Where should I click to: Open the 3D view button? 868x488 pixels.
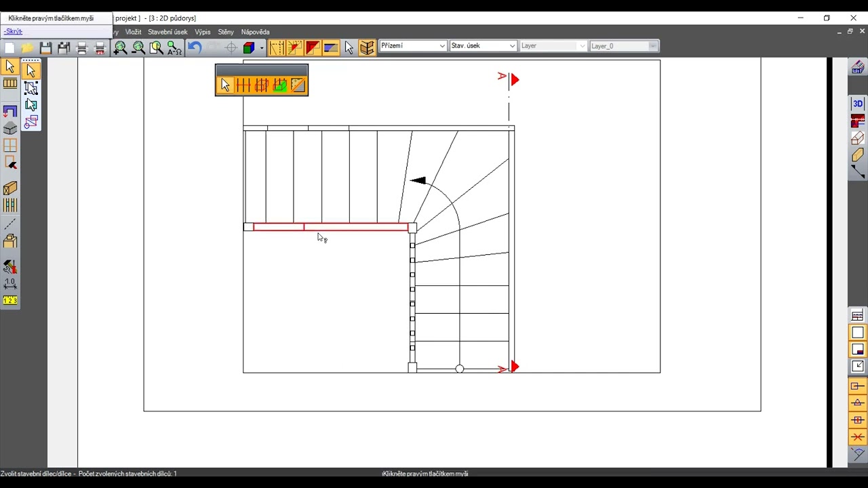click(858, 104)
